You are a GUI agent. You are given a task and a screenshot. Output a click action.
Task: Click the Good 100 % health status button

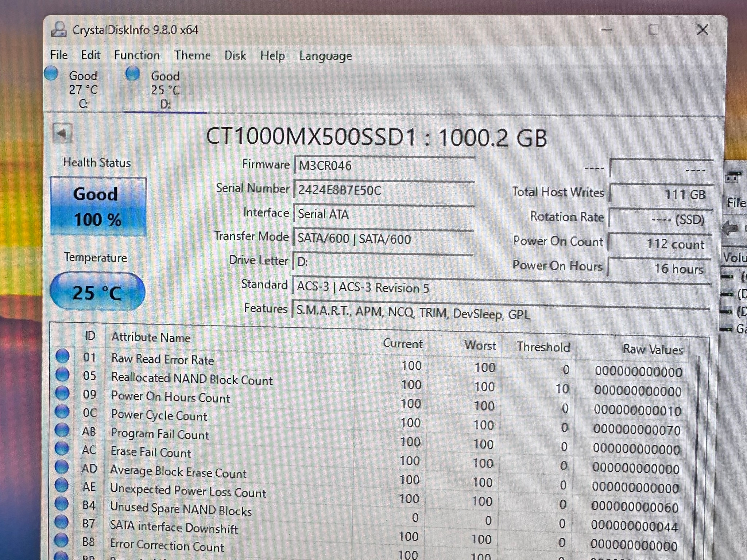pos(98,206)
